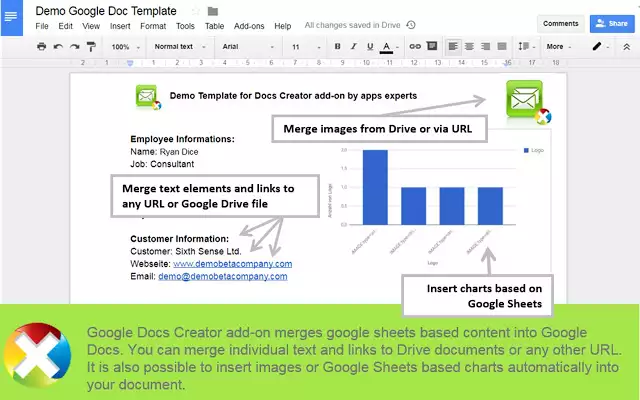640x400 pixels.
Task: Click the blue Share button
Action: click(x=610, y=23)
